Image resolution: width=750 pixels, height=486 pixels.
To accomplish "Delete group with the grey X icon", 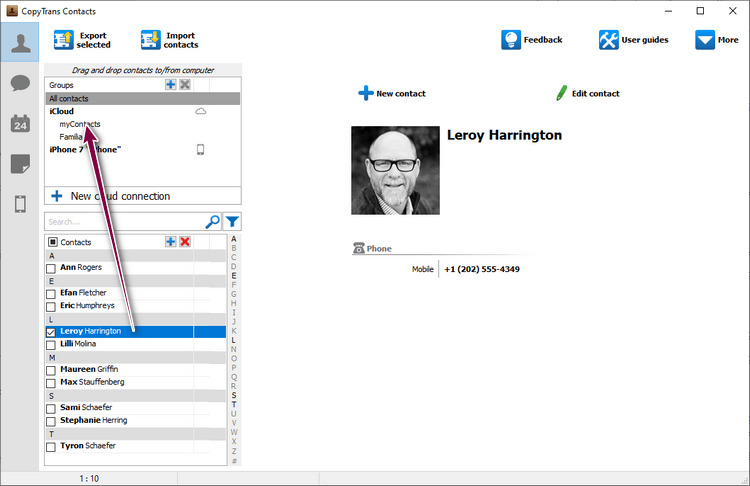I will point(185,85).
